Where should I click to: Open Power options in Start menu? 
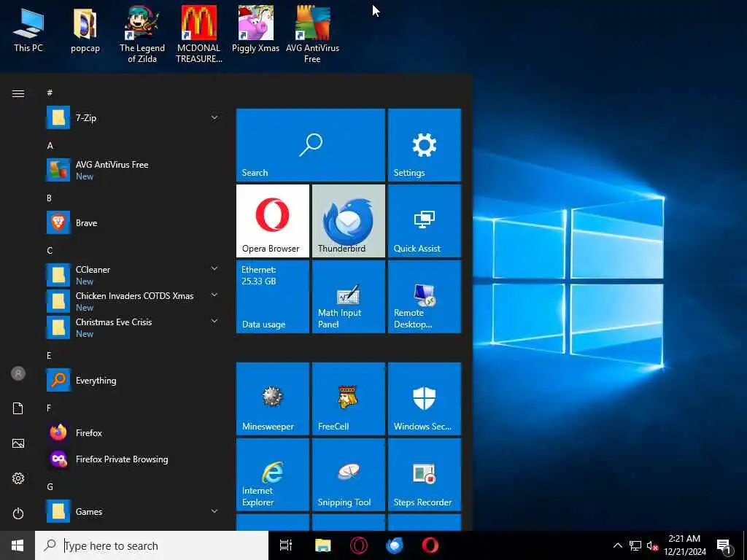(18, 513)
